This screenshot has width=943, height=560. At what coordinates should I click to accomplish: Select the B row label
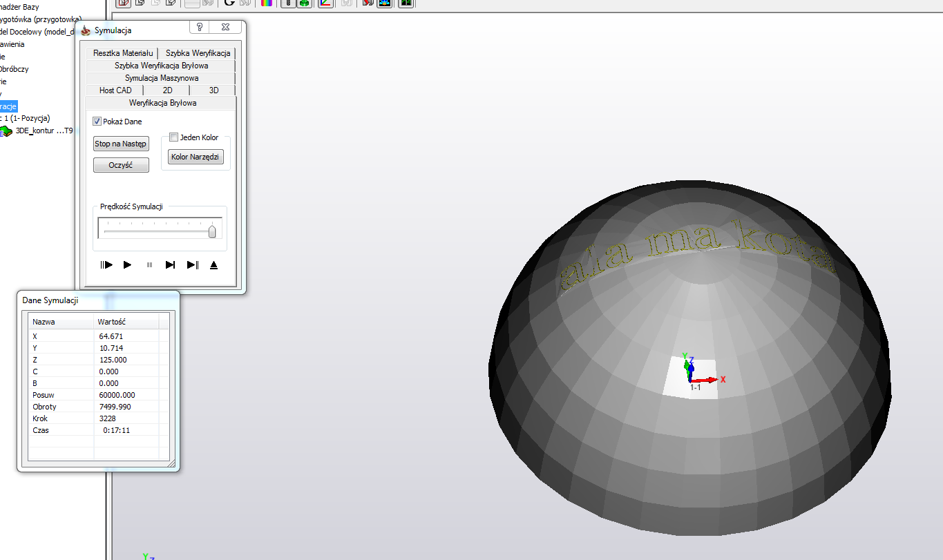click(35, 383)
